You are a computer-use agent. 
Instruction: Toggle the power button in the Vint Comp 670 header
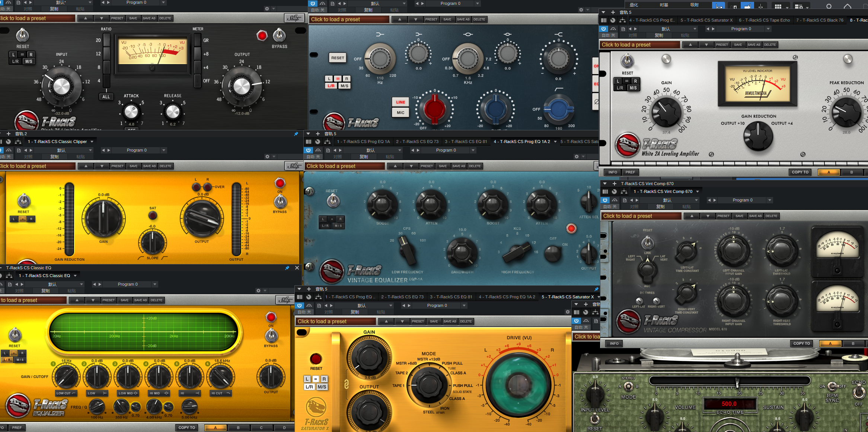pos(605,200)
